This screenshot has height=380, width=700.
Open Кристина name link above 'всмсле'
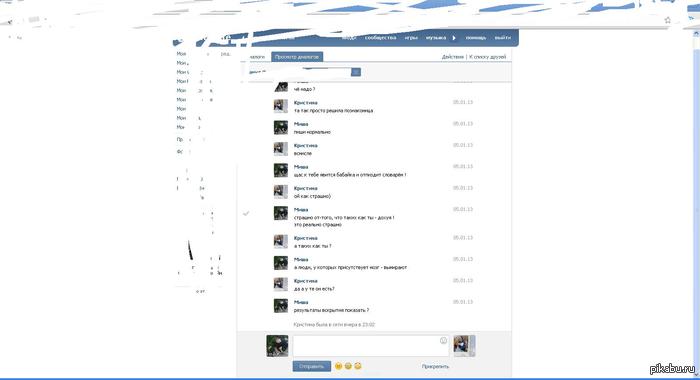306,146
